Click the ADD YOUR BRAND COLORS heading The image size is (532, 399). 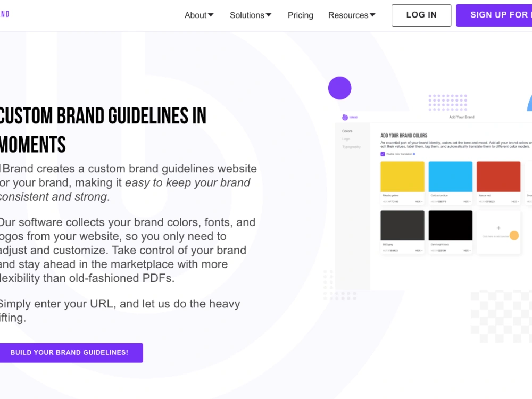click(x=404, y=135)
